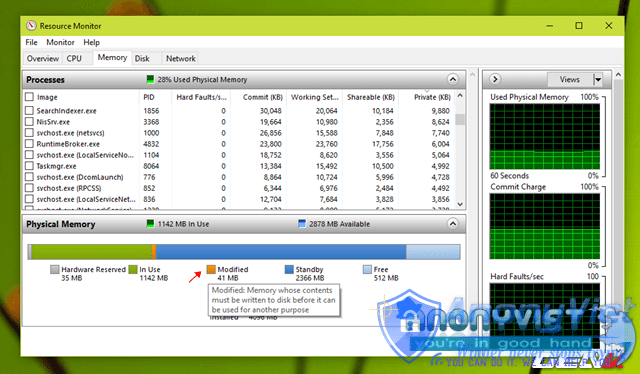Check the svchost.exe (netsvcs) box
The image size is (640, 374).
(29, 133)
